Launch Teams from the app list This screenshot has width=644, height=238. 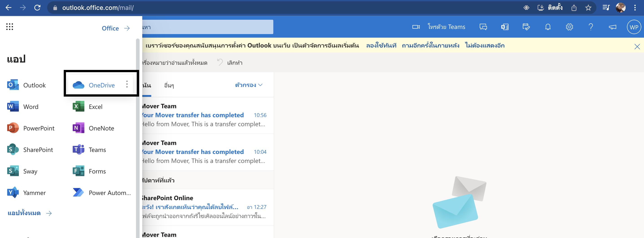click(89, 150)
